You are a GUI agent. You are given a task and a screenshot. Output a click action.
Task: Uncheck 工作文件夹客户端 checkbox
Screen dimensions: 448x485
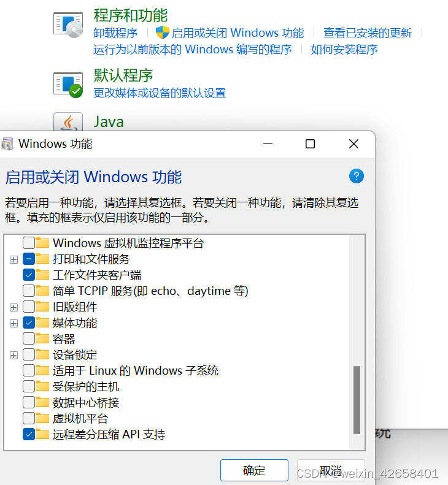[x=28, y=275]
